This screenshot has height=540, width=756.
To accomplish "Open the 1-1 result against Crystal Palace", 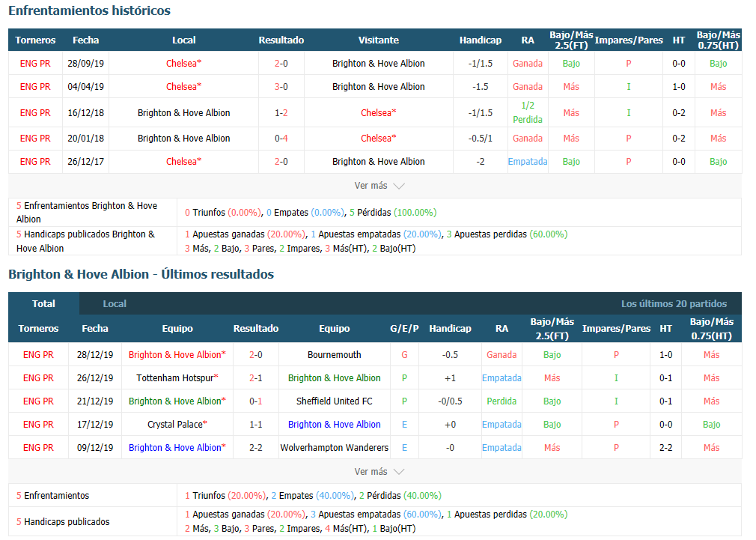I will (255, 424).
